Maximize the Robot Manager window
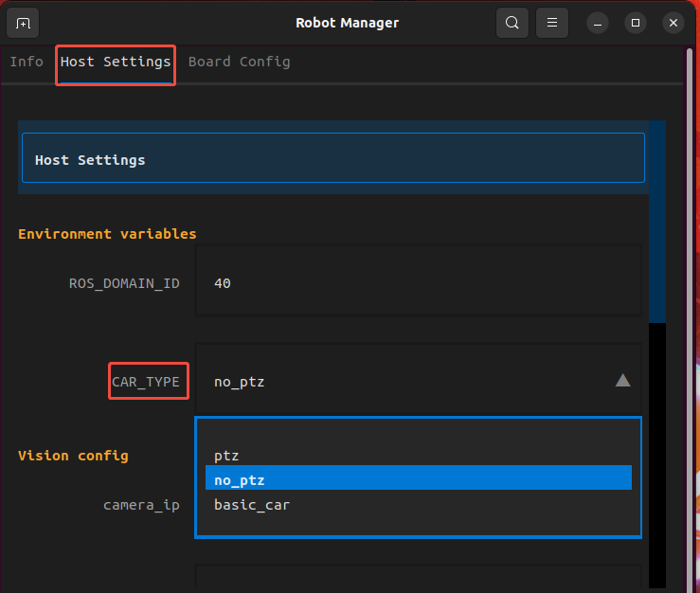700x593 pixels. tap(636, 23)
